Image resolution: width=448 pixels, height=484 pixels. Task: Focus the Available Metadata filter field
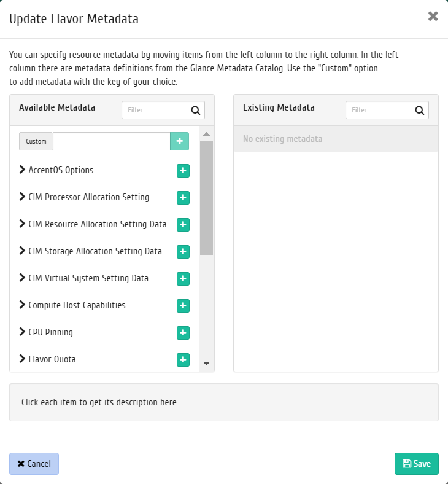(x=156, y=110)
